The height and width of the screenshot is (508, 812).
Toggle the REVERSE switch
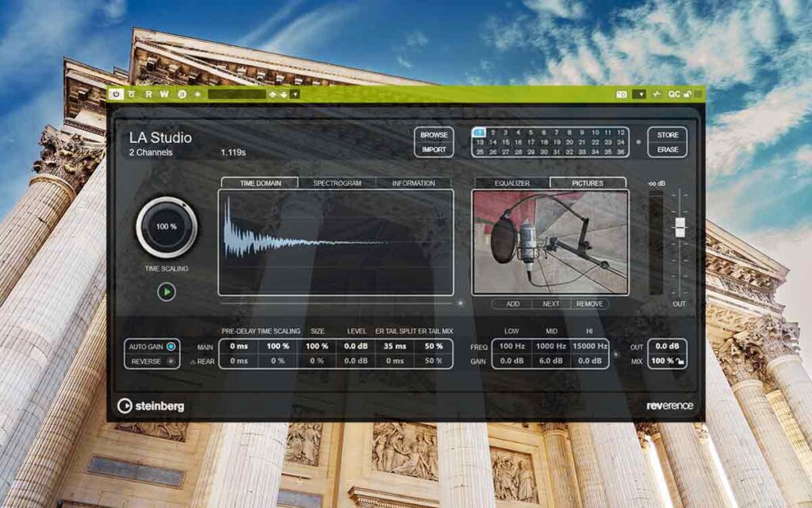[170, 361]
